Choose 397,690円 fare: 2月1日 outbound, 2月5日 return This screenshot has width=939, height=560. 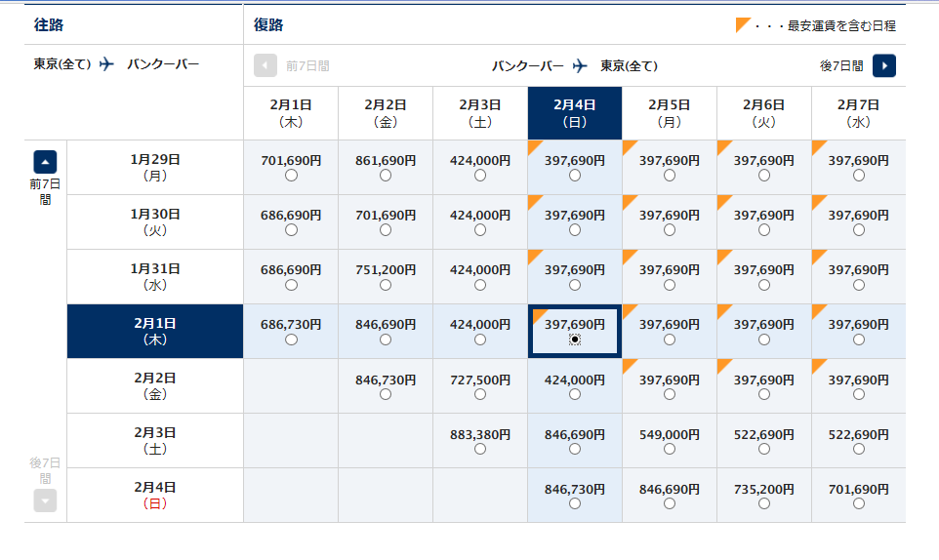coord(670,340)
